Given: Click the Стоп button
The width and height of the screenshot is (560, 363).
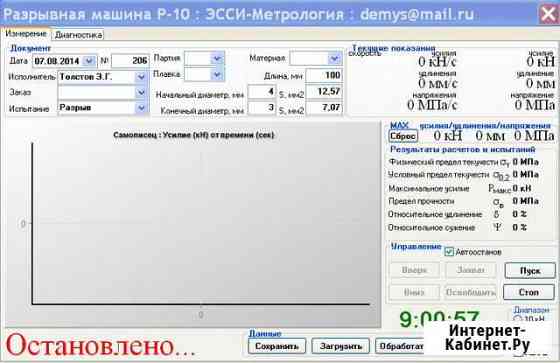Looking at the screenshot, I should tap(529, 292).
